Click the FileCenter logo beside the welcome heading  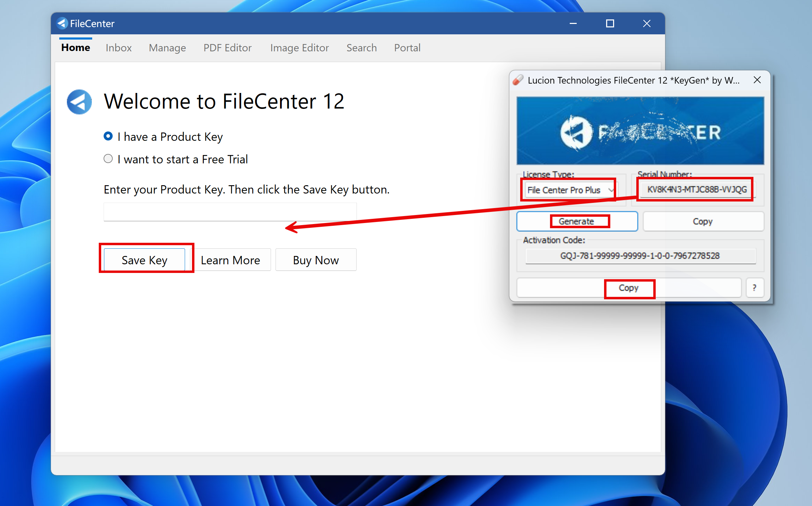79,102
